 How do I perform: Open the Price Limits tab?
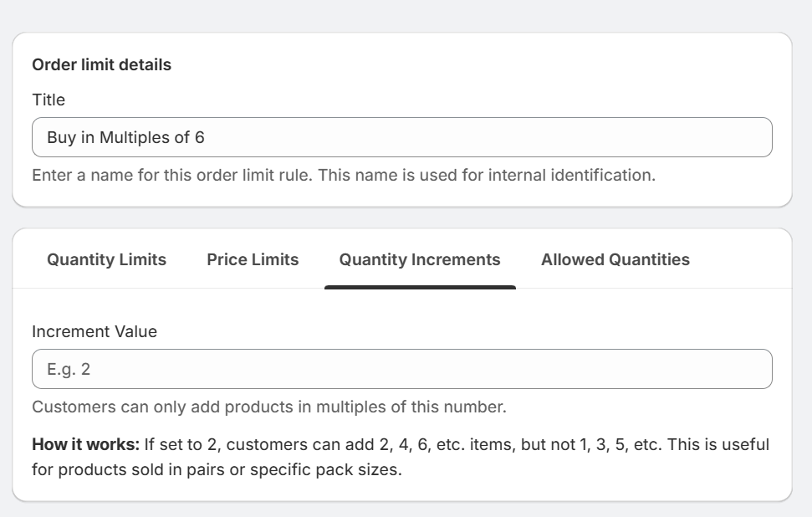253,259
